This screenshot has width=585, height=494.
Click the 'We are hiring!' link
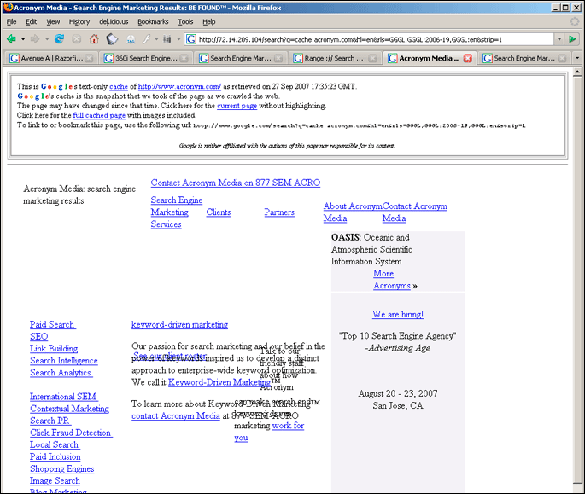tap(398, 314)
